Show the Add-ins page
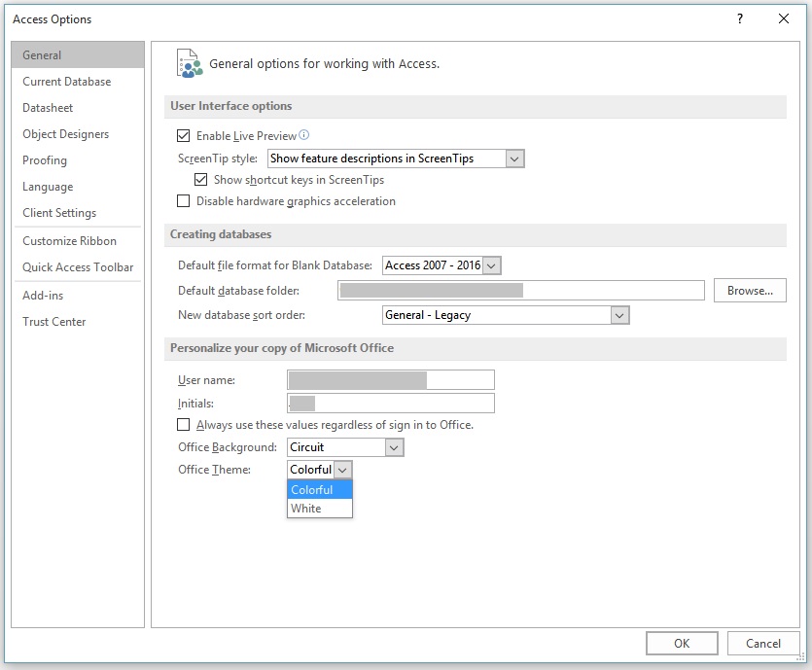 (x=78, y=296)
